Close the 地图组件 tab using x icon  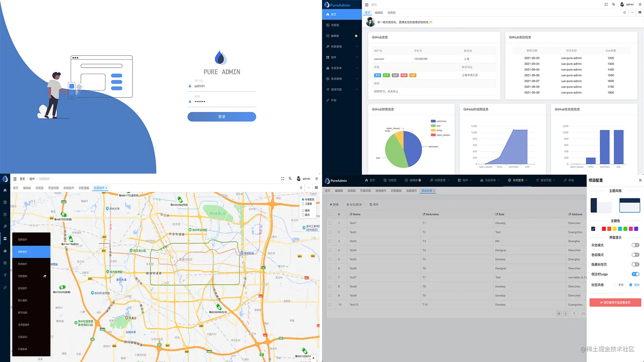106,188
